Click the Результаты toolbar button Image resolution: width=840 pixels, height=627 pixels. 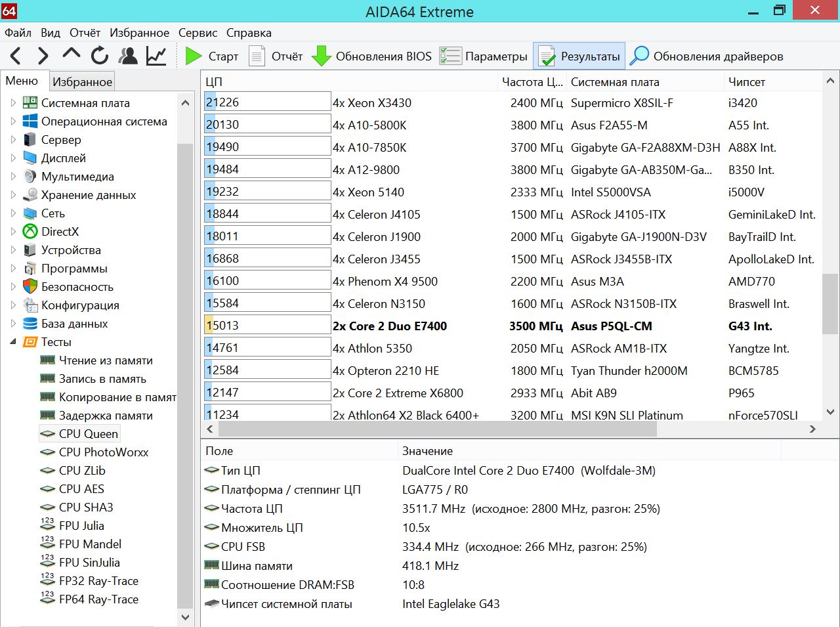pyautogui.click(x=579, y=56)
